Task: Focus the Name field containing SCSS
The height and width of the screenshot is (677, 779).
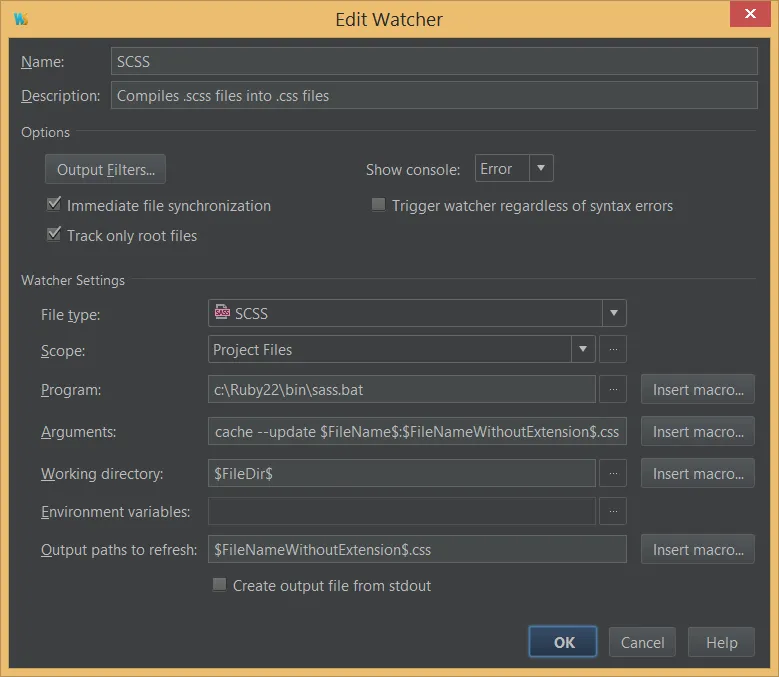Action: pos(434,61)
